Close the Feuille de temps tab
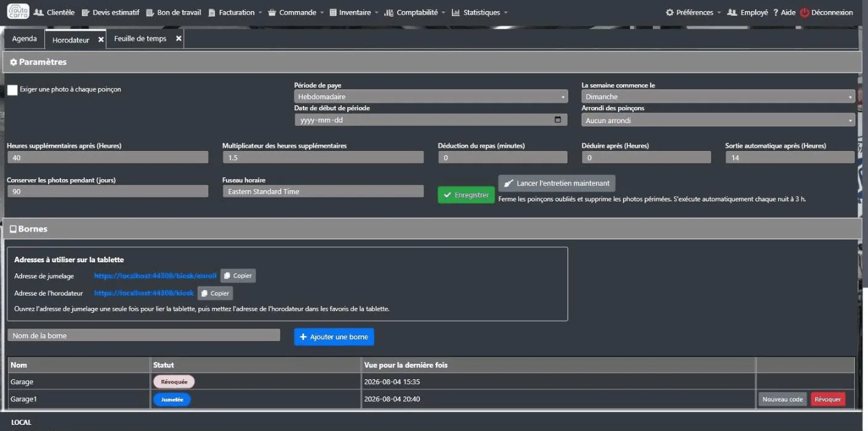Screen dimensions: 868x431 tap(179, 38)
